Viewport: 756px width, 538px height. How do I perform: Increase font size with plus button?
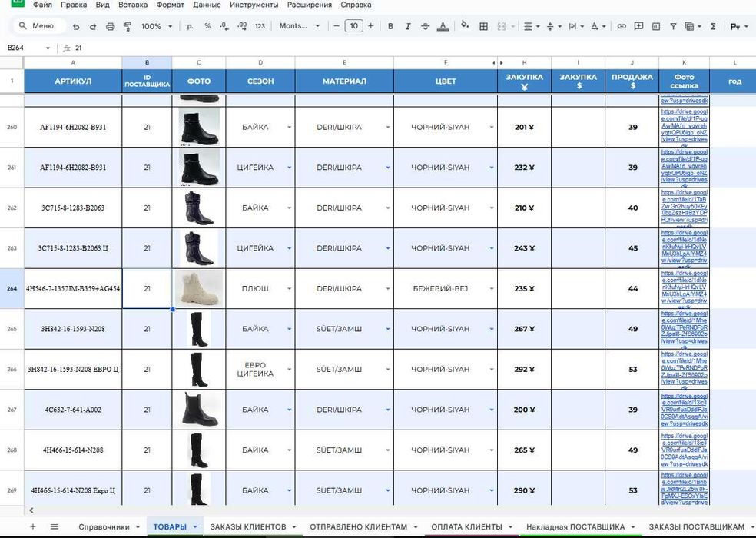[371, 26]
